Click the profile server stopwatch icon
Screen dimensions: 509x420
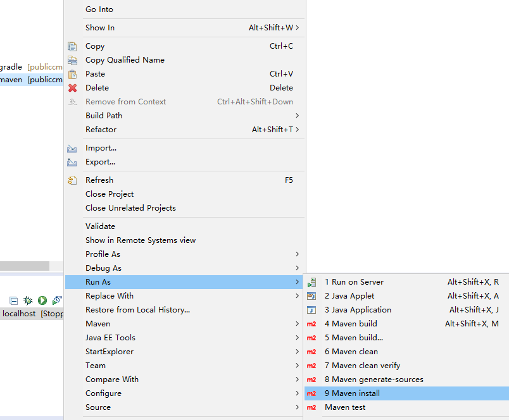57,300
